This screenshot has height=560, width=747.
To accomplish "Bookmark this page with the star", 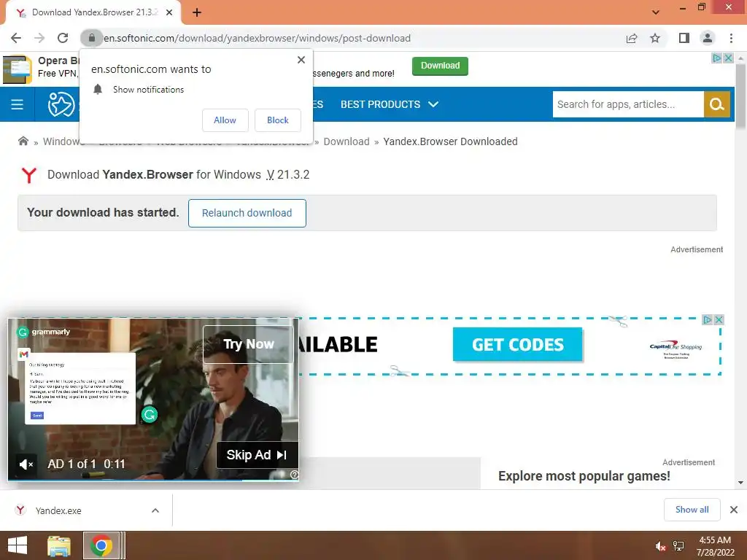I will click(655, 38).
